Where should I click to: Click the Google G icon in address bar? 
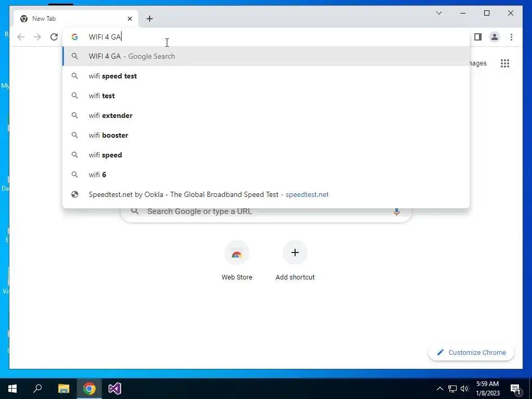(75, 37)
